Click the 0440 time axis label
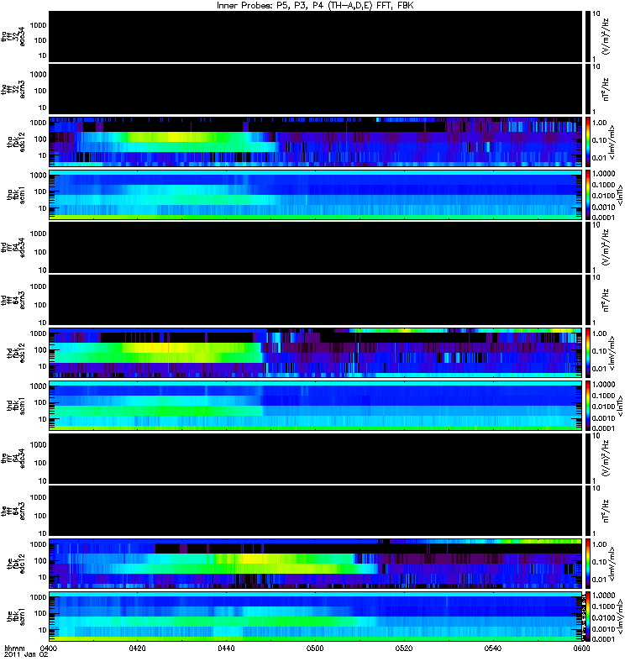630x672 pixels. click(x=226, y=648)
